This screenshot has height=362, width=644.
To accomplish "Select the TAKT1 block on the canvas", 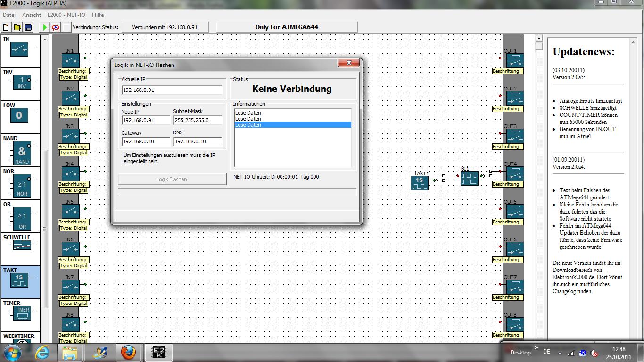I will 419,183.
